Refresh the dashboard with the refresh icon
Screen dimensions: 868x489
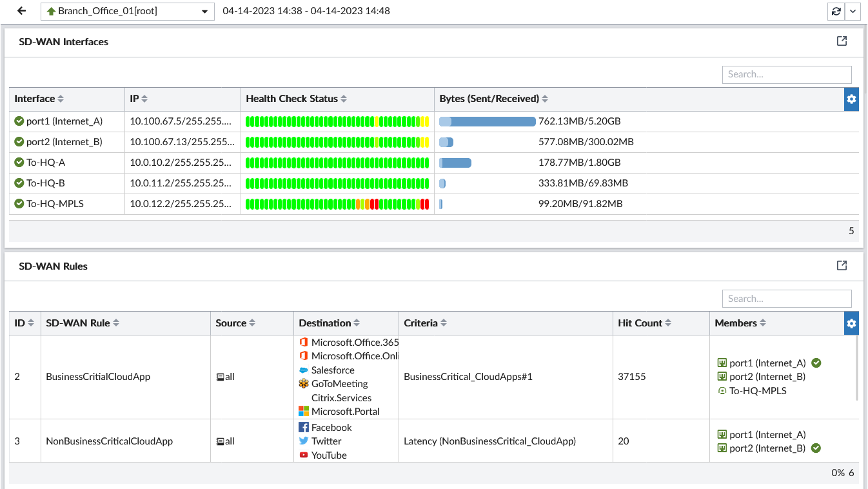click(835, 11)
